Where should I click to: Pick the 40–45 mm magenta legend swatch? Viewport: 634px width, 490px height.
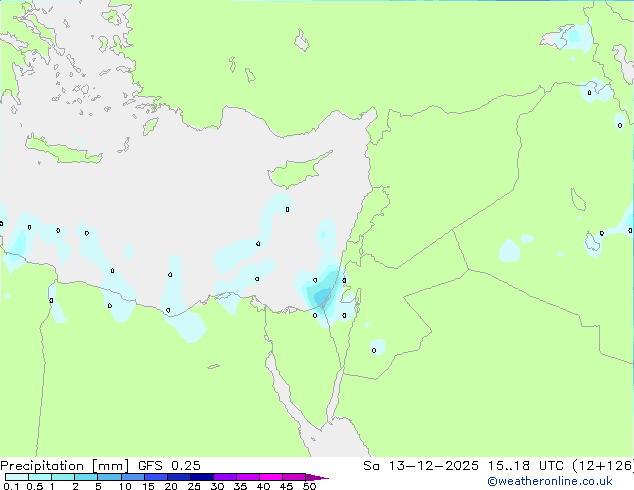[271, 477]
